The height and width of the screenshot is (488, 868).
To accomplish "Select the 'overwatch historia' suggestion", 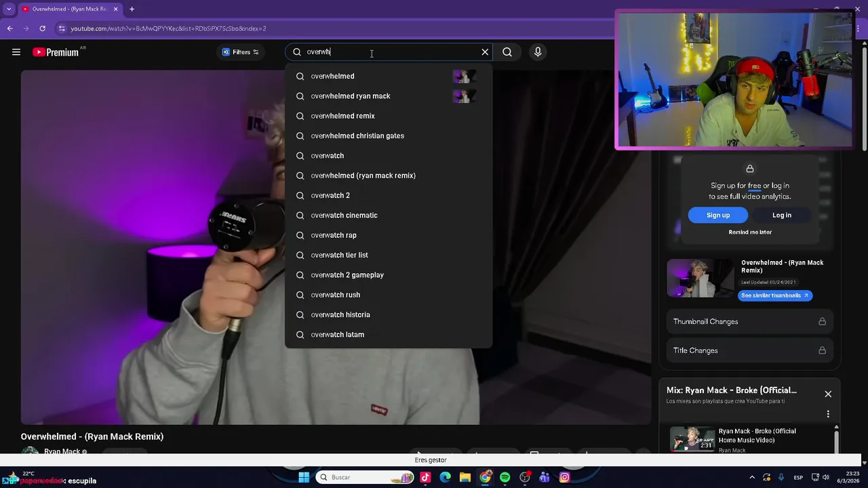I will coord(389,314).
